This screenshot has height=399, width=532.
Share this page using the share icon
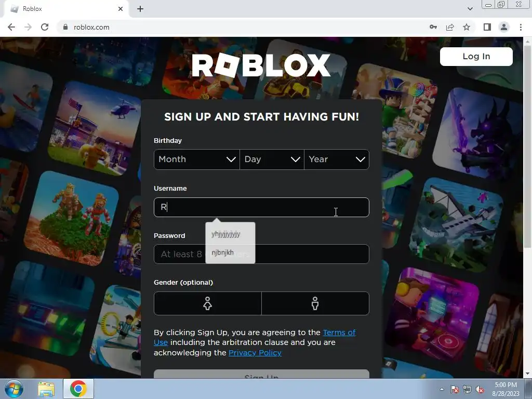click(x=450, y=27)
